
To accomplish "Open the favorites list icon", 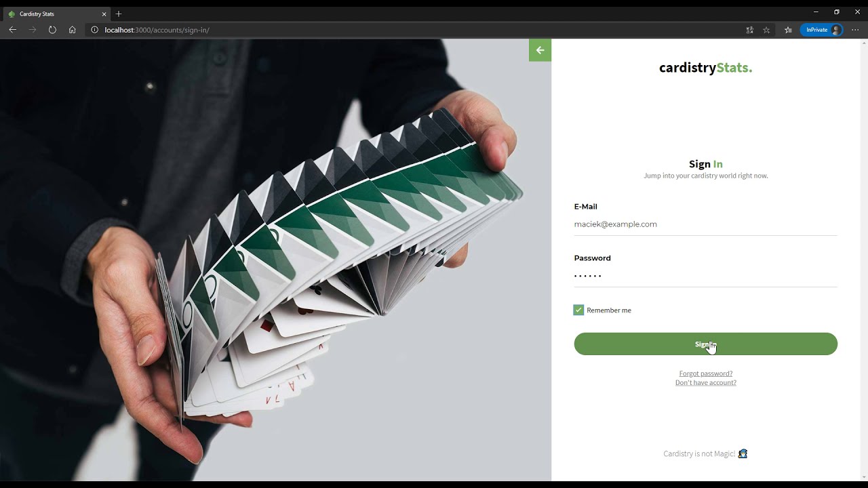I will [788, 30].
